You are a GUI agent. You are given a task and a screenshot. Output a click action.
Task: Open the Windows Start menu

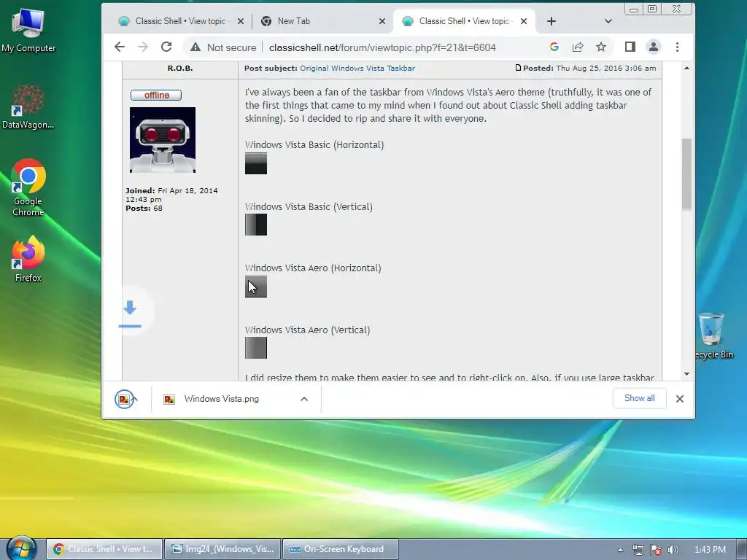click(21, 548)
